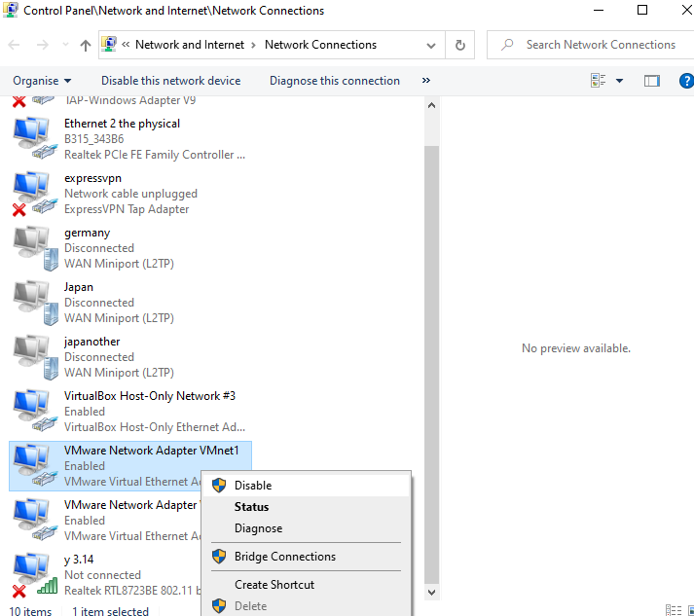This screenshot has height=616, width=694.
Task: Click 'Not connected' status under y 3.14
Action: point(102,575)
